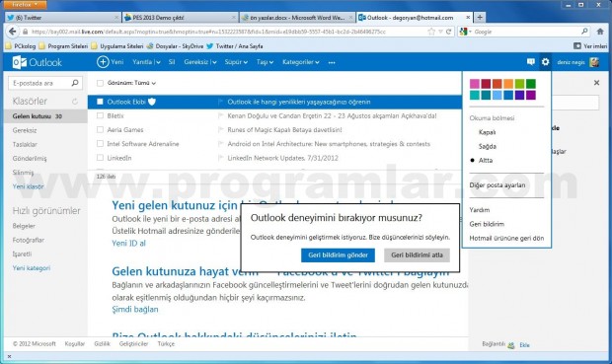Viewport: 612px width, 364px height.
Task: Click Geri bildirimi atla button
Action: tap(417, 255)
